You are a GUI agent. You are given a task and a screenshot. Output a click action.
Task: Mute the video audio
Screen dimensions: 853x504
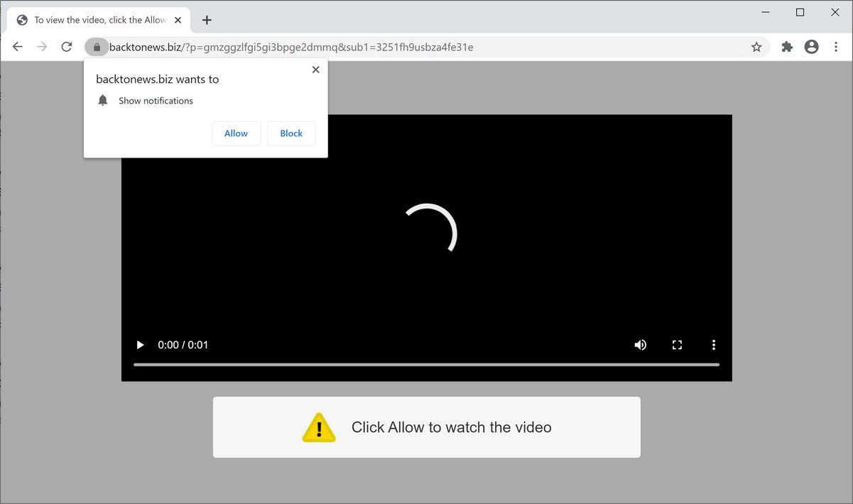pyautogui.click(x=640, y=344)
